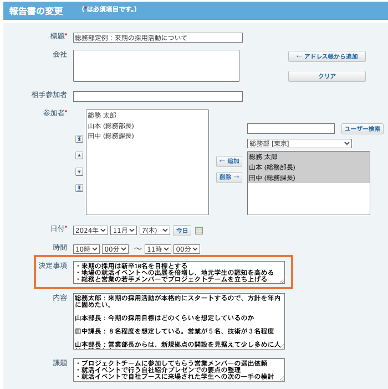Open the end minute dropdown after 11時
The width and height of the screenshot is (388, 389).
click(x=186, y=249)
